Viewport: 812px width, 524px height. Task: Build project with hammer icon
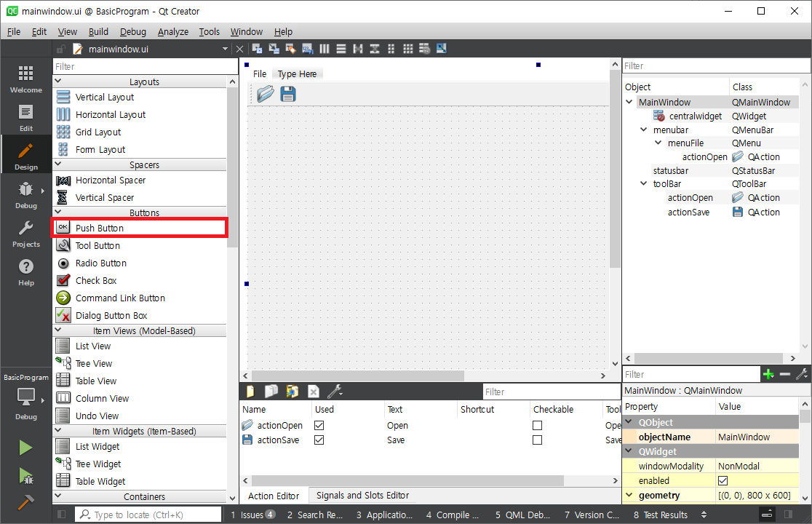pos(25,501)
